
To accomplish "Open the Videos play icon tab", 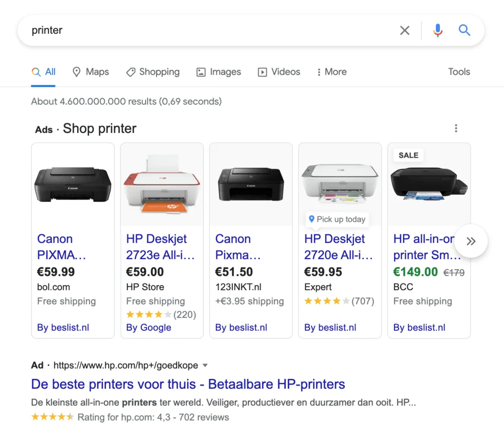I will (x=262, y=72).
